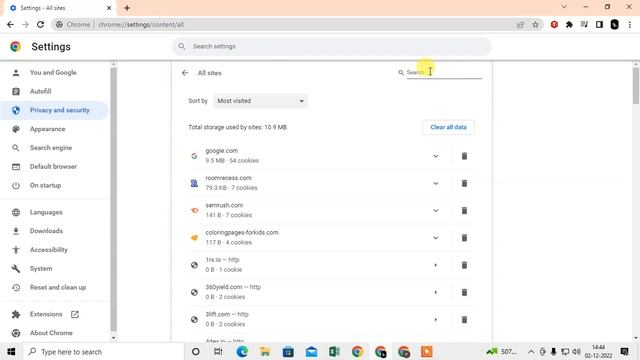The width and height of the screenshot is (640, 360).
Task: Select the roomrecess.com site name
Action: click(229, 178)
